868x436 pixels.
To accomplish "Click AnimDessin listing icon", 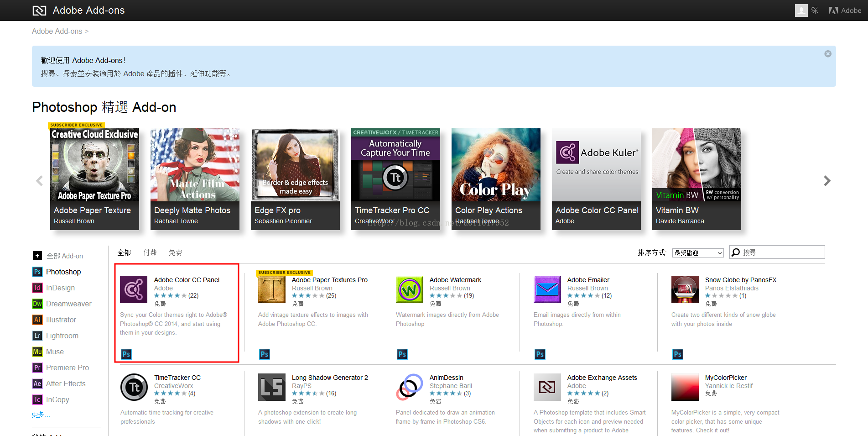I will click(410, 387).
